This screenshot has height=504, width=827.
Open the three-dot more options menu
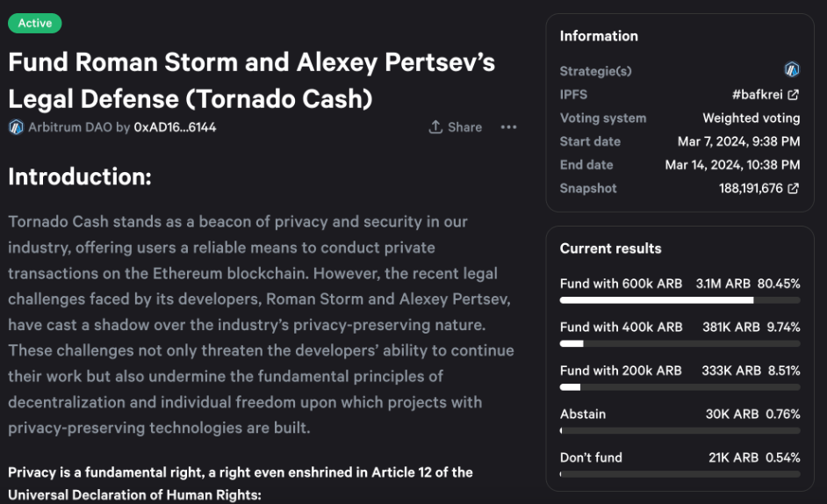click(x=508, y=127)
